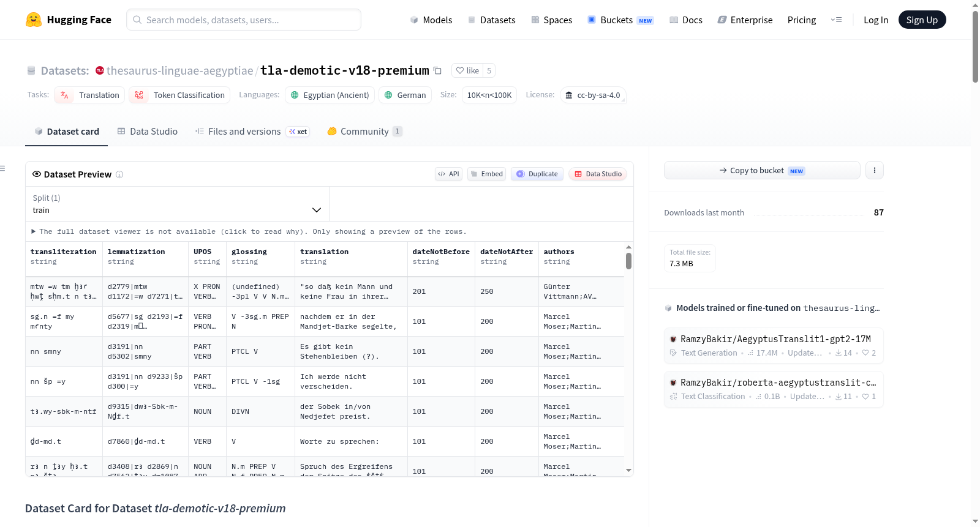
Task: Click the thesaurus-linguae-aegyptiae organization avatar
Action: [100, 70]
